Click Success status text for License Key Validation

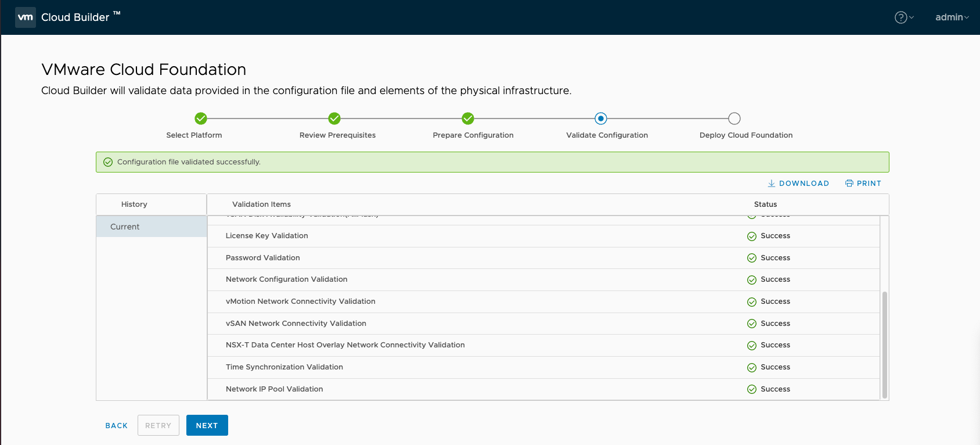point(775,236)
